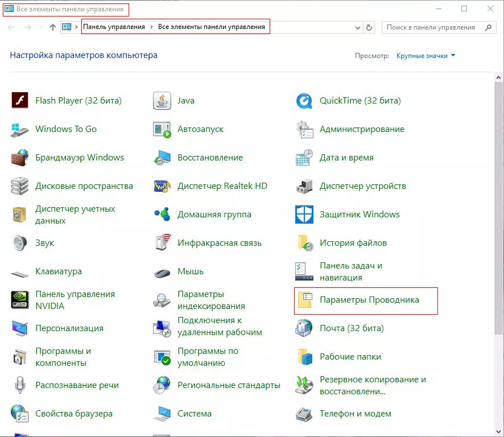Expand chevron before Панель управления breadcrumb
Screen dimensions: 504x437
tap(76, 27)
